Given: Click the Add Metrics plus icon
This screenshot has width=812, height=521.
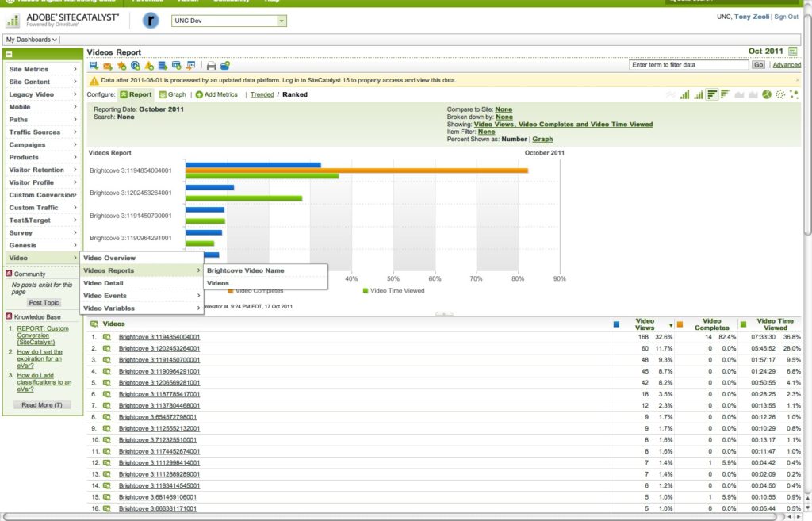Looking at the screenshot, I should [x=199, y=94].
